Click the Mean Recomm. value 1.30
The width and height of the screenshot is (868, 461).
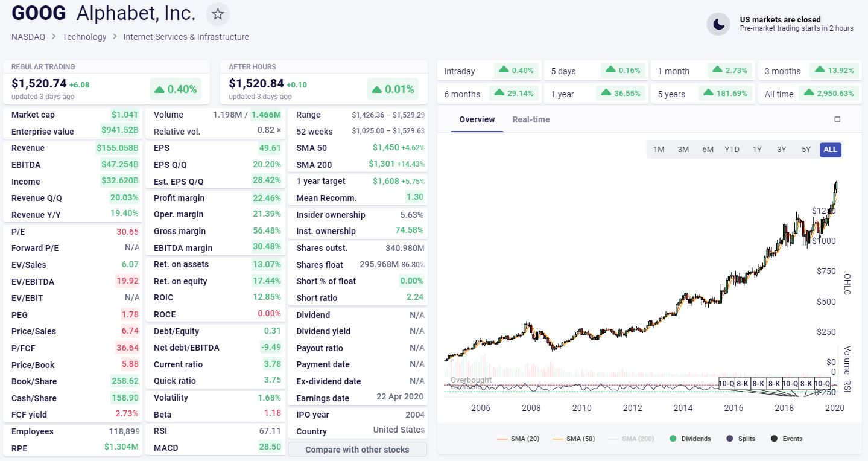click(x=415, y=197)
